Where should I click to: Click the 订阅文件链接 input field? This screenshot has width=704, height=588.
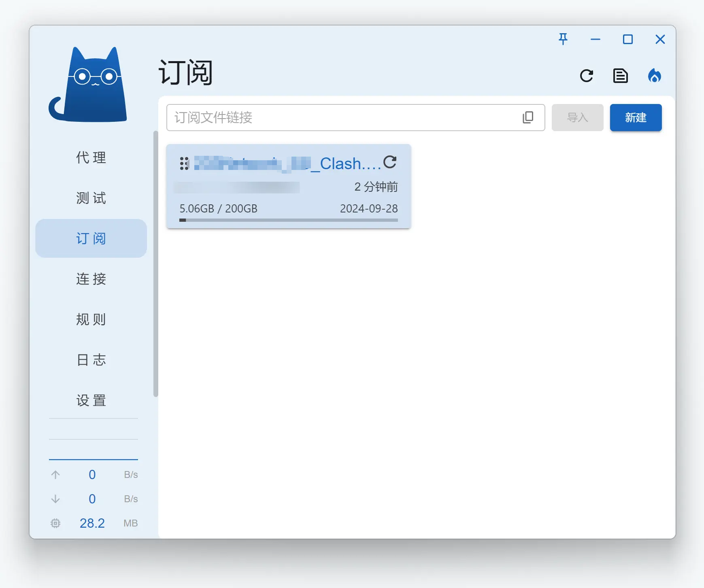[x=344, y=117]
